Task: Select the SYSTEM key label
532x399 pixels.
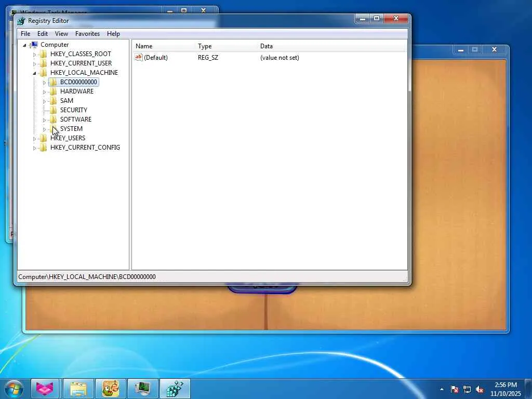Action: tap(71, 129)
